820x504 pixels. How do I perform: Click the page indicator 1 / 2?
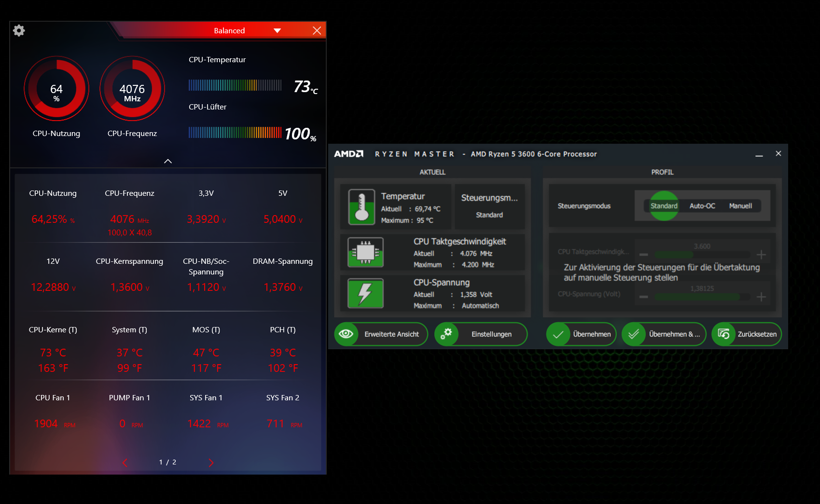point(167,462)
